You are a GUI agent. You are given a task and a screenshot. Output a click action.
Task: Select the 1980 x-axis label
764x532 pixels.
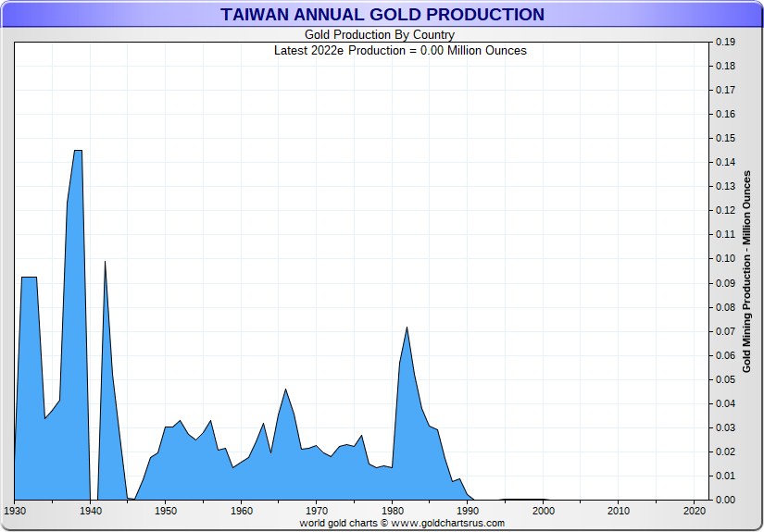pos(392,511)
